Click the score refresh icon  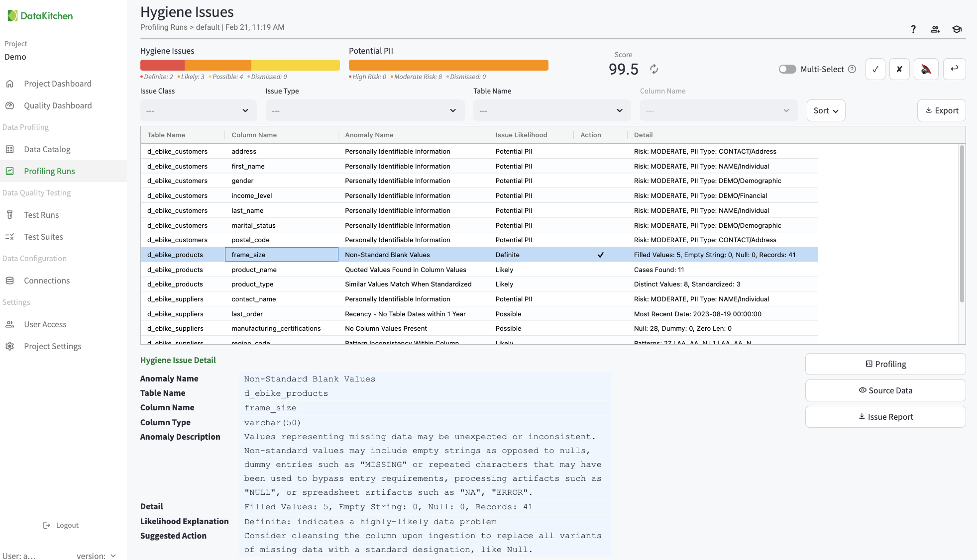[x=654, y=69]
